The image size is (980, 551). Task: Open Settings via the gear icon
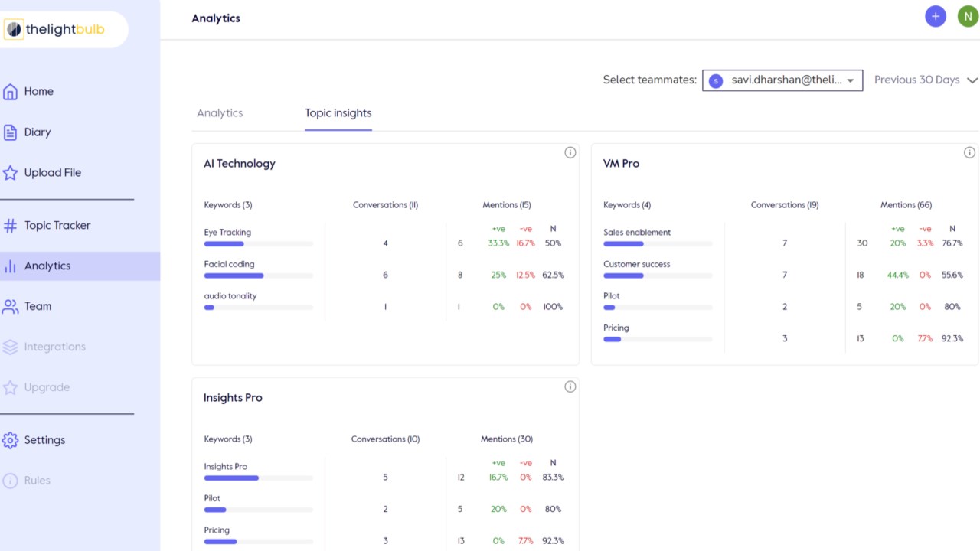coord(10,440)
